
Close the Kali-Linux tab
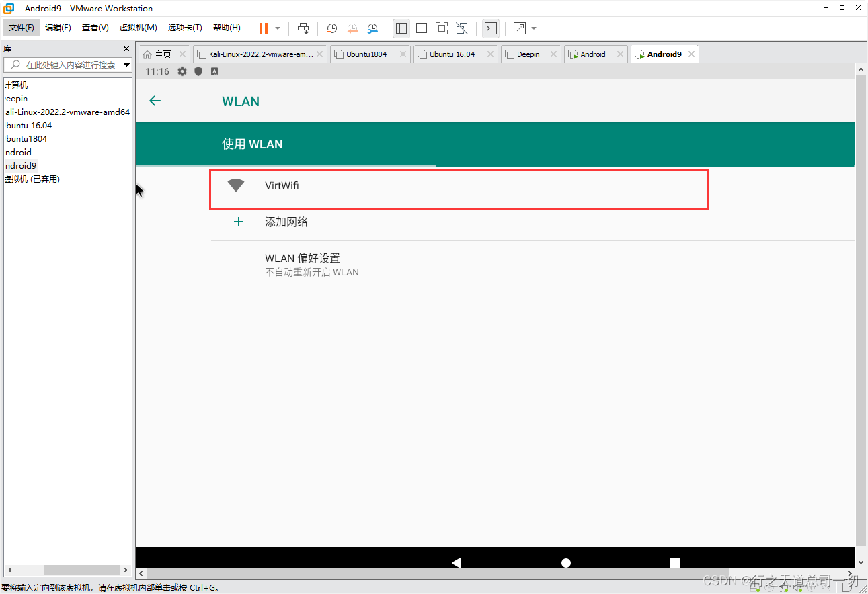[x=319, y=54]
